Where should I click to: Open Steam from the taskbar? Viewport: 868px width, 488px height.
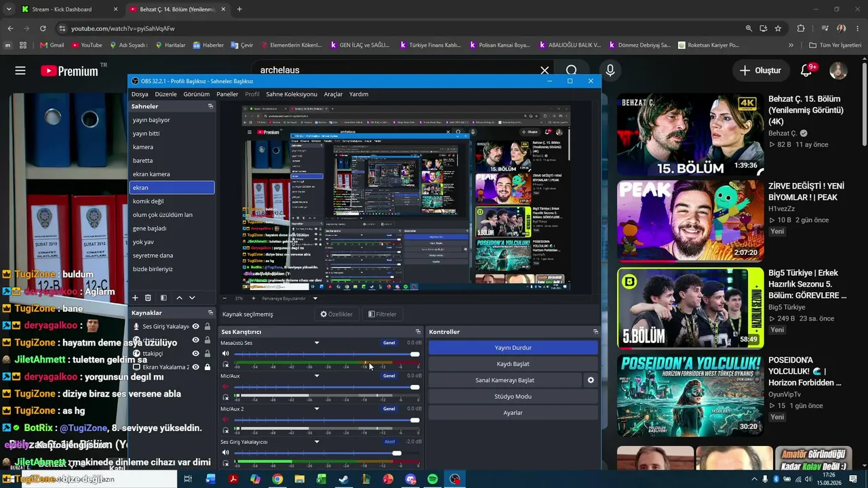tap(344, 479)
